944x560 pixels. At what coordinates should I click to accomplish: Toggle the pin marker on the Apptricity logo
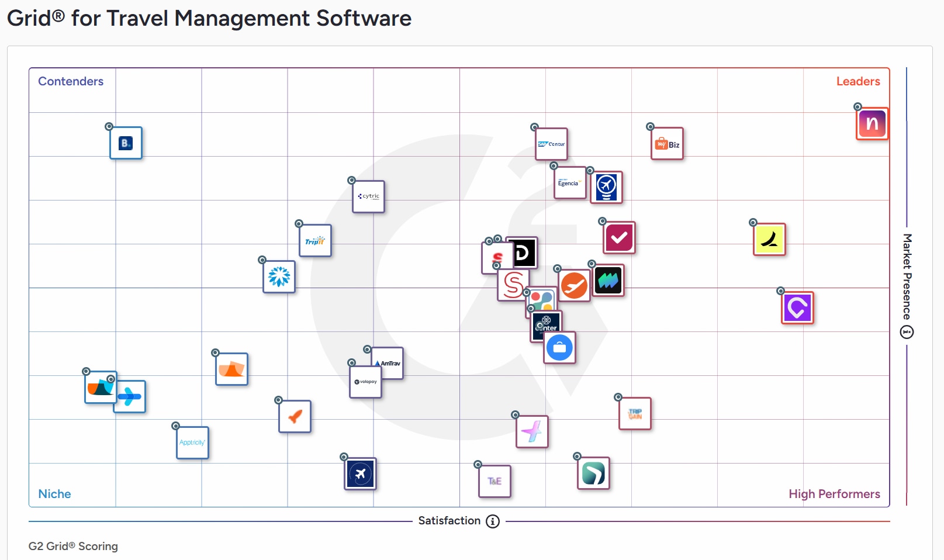click(x=176, y=426)
